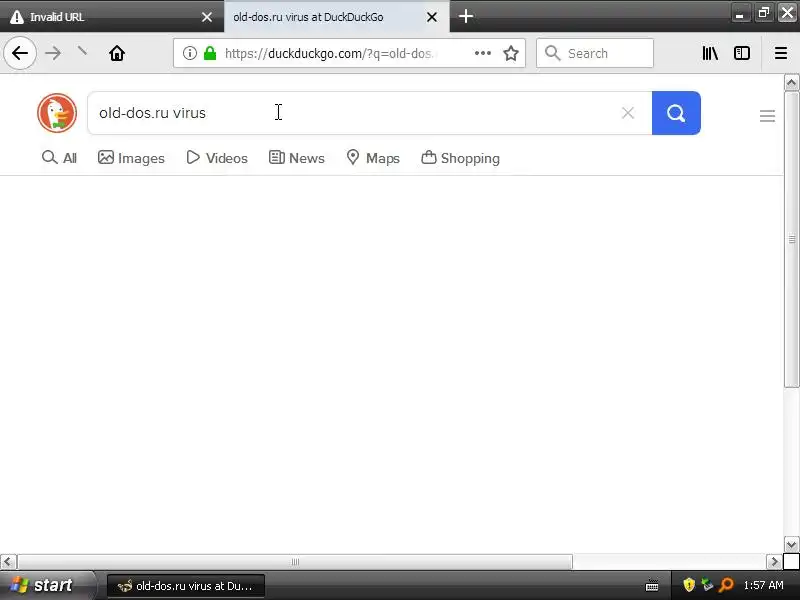This screenshot has width=800, height=600.
Task: Switch to Images results
Action: [x=131, y=158]
